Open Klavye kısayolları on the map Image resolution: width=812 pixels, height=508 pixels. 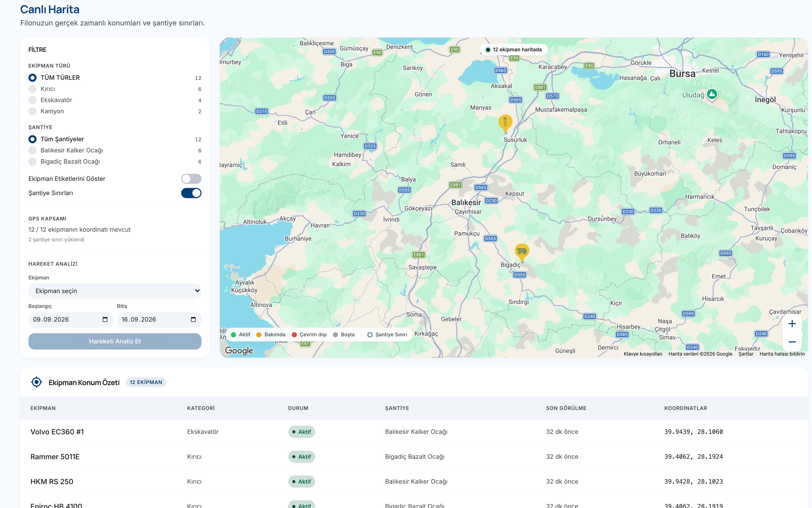(x=643, y=354)
